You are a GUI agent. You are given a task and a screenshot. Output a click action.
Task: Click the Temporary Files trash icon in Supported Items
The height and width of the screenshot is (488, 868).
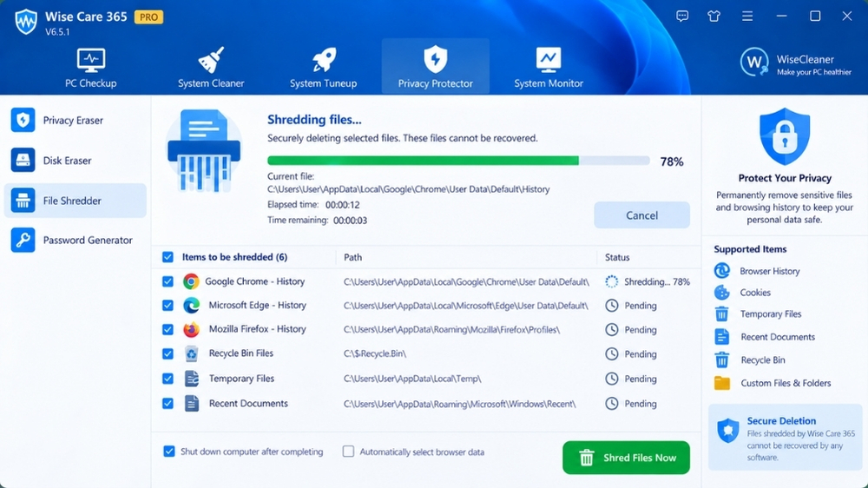click(x=722, y=314)
